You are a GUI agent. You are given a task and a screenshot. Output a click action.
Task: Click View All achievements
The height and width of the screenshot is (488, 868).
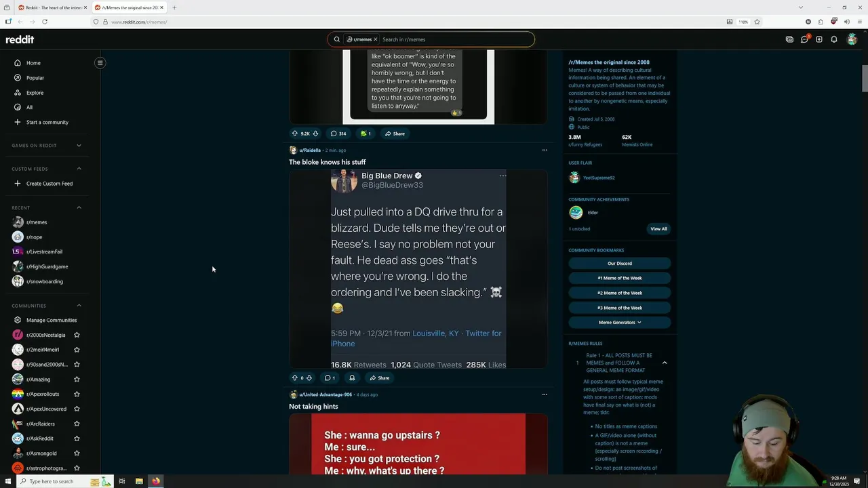[658, 229]
